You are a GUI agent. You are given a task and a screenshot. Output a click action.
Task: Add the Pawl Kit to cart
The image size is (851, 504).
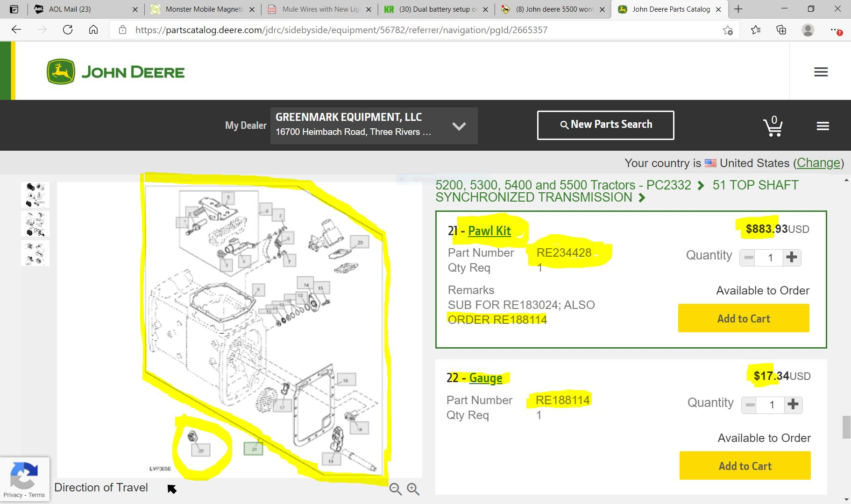click(743, 318)
